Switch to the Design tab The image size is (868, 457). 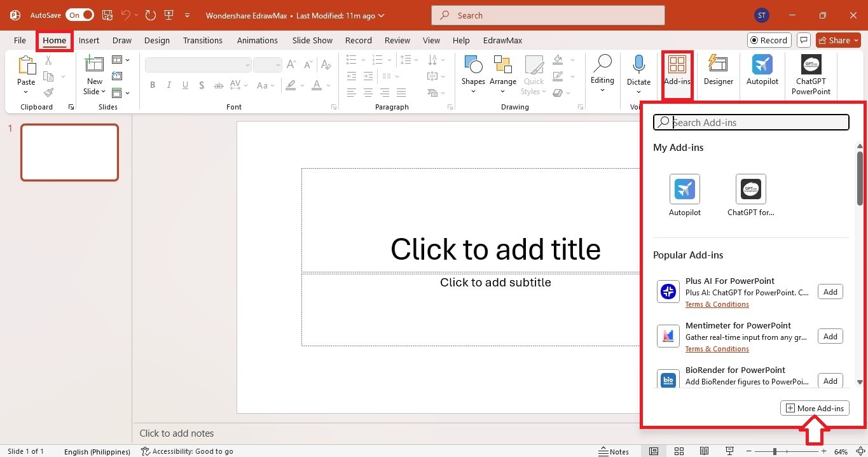point(157,40)
